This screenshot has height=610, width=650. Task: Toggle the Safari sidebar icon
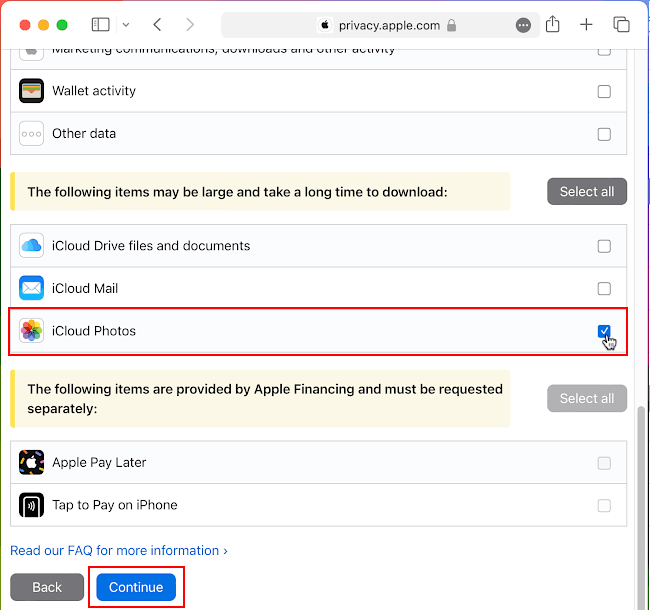coord(100,25)
